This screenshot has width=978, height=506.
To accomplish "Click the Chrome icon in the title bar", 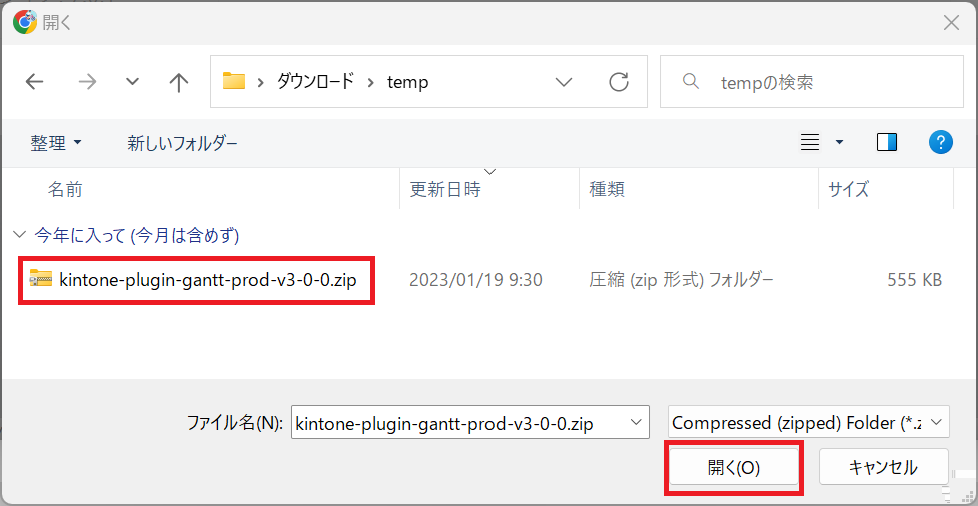I will [25, 22].
